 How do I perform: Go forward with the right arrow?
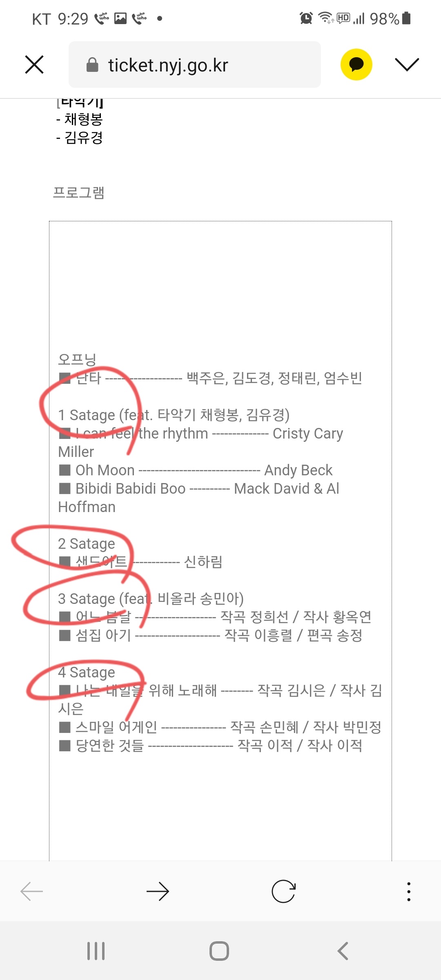click(x=158, y=891)
